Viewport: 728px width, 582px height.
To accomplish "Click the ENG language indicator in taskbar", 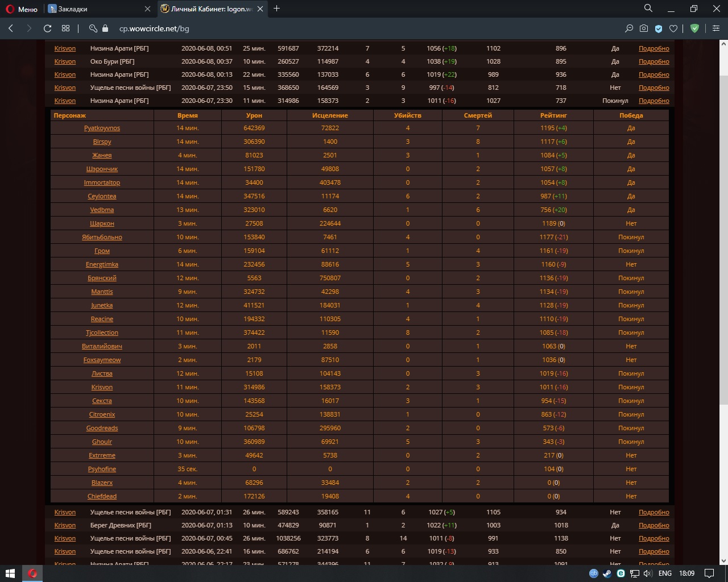I will [665, 573].
